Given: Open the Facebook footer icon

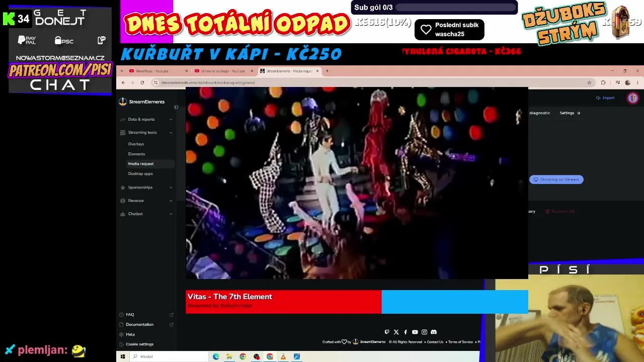Looking at the screenshot, I should pyautogui.click(x=406, y=332).
